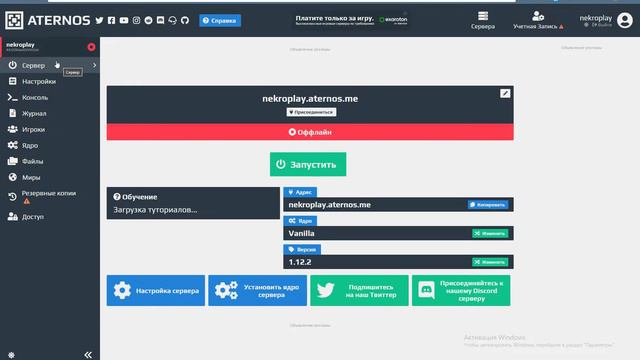
Task: Open the Настройка сервера tile
Action: click(156, 290)
